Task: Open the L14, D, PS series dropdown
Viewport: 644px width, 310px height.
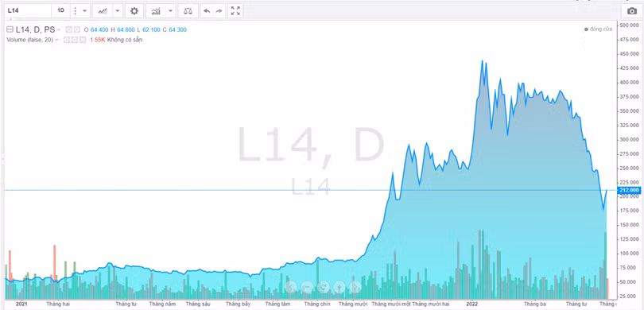Action: point(59,29)
